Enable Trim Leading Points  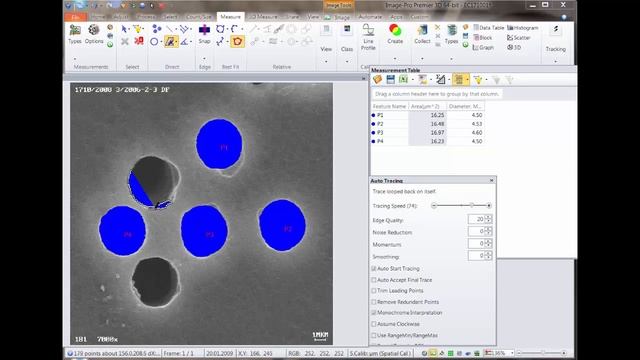point(373,291)
